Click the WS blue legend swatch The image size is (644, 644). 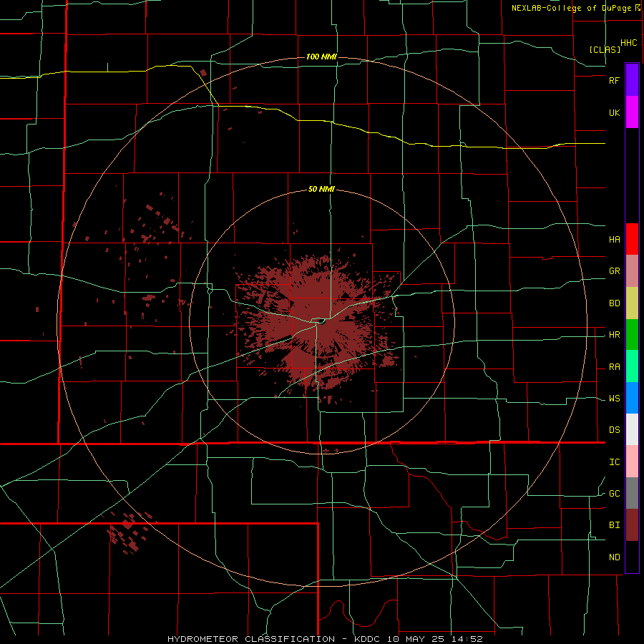tap(632, 398)
